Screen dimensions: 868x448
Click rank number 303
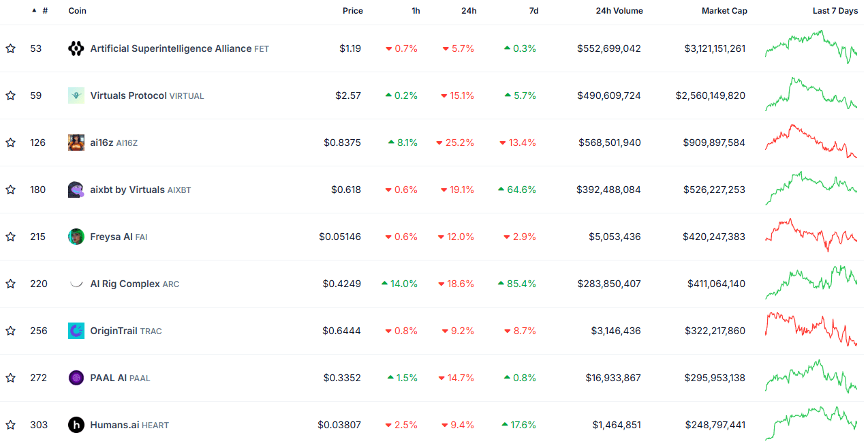click(39, 425)
